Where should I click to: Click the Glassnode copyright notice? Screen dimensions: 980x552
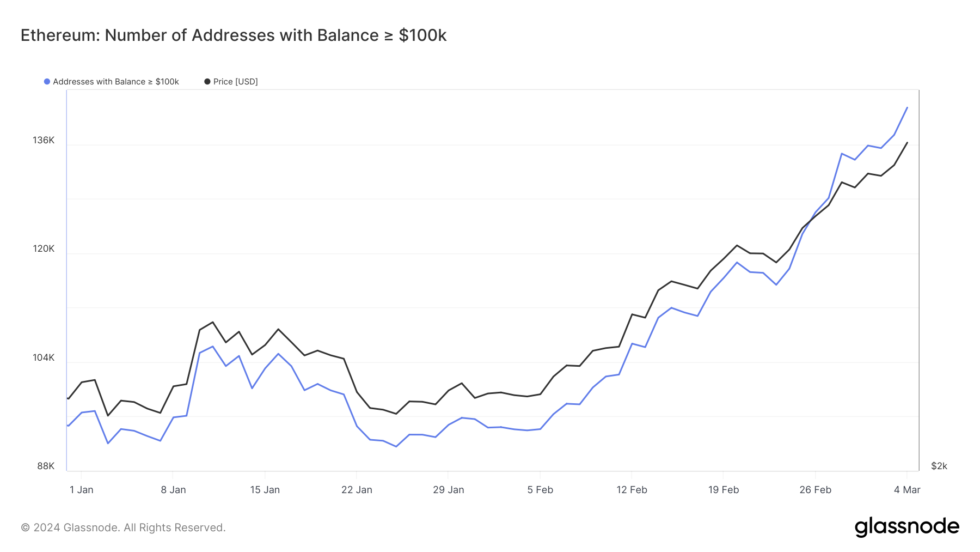(x=123, y=527)
